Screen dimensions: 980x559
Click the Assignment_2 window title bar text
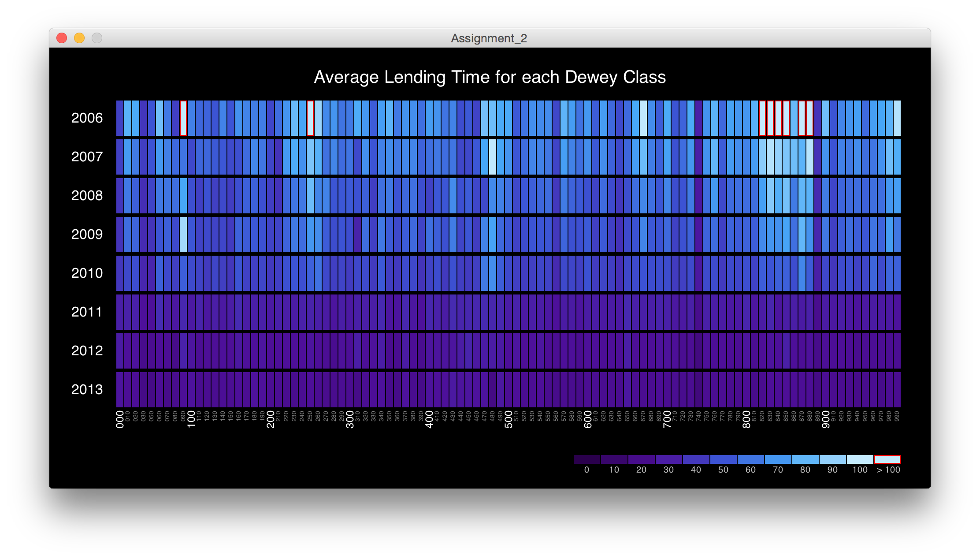tap(489, 38)
